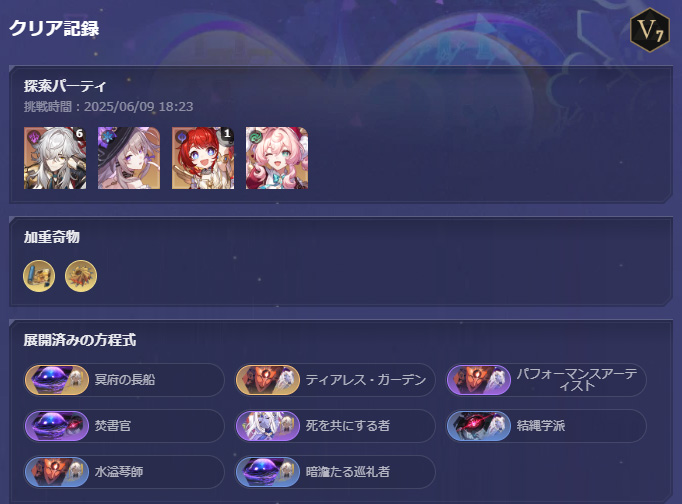Viewport: 682px width, 504px height.
Task: Click the 冥府の長船 equation path icon
Action: tap(57, 380)
